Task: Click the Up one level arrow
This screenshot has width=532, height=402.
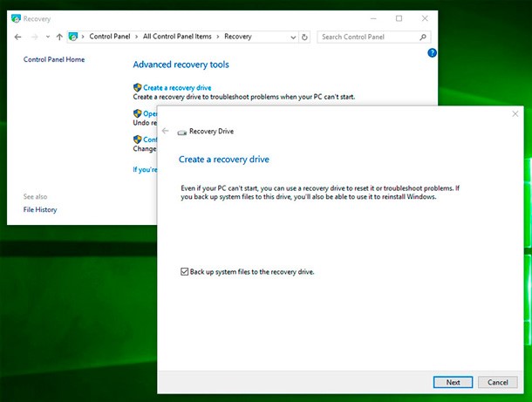Action: tap(58, 37)
